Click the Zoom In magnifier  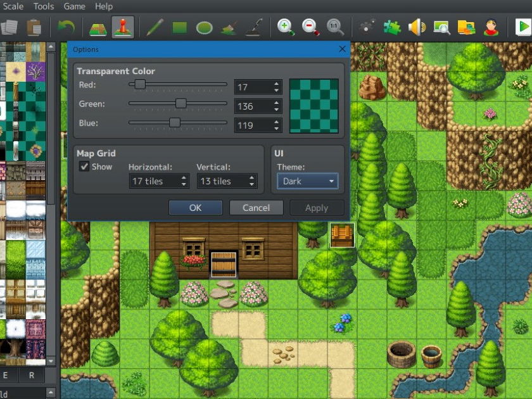pos(286,27)
